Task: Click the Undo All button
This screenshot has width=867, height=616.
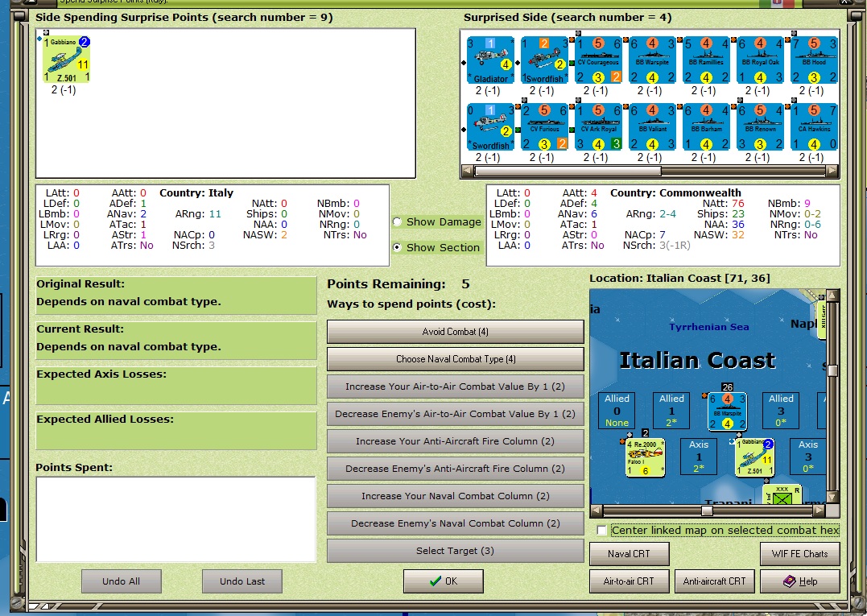Action: click(121, 581)
